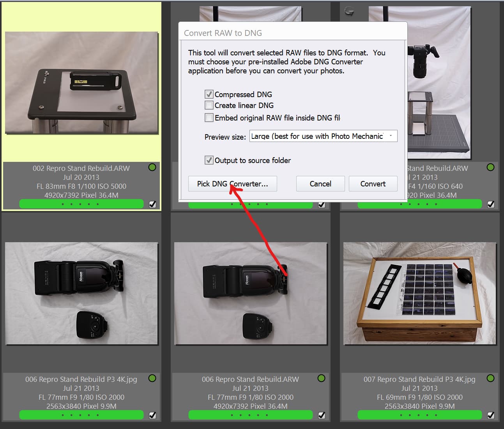Click green color class circle for 002 Repro Stand Rebuild.ARW

coord(152,167)
